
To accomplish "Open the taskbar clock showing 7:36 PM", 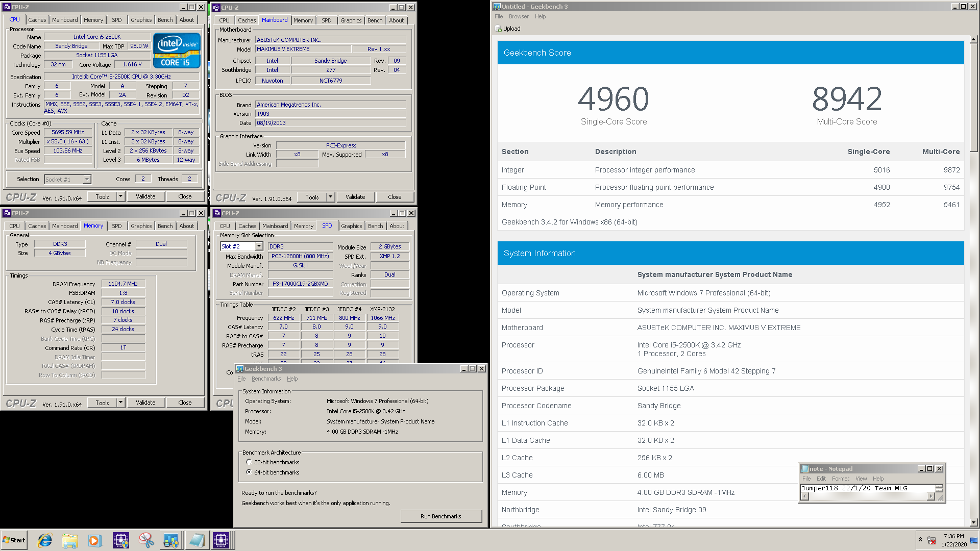I will pos(954,540).
